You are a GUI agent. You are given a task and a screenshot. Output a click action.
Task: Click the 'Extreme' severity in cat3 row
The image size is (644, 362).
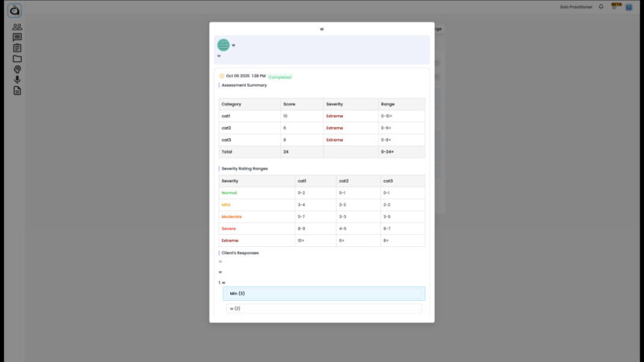coord(334,140)
